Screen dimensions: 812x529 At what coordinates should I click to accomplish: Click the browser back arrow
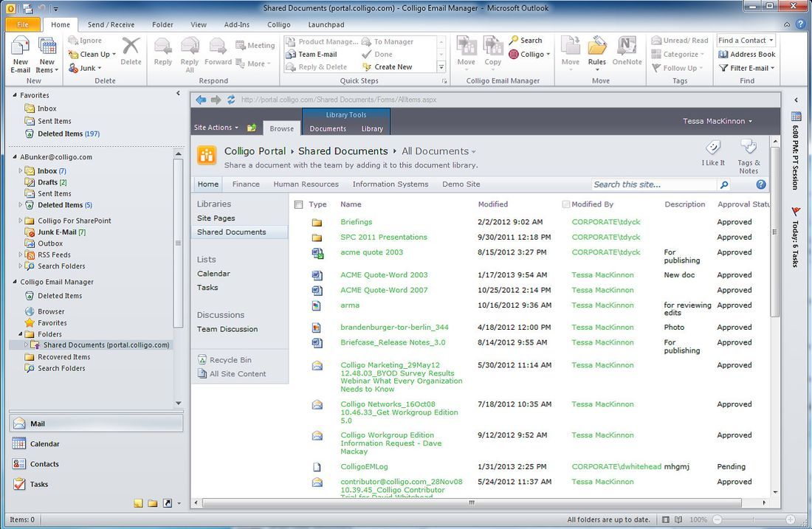click(x=201, y=100)
